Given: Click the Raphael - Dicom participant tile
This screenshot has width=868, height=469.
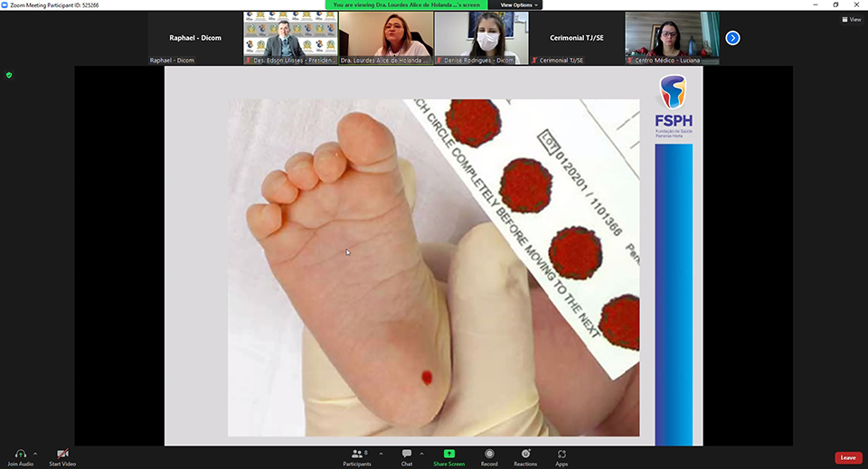Looking at the screenshot, I should (195, 38).
